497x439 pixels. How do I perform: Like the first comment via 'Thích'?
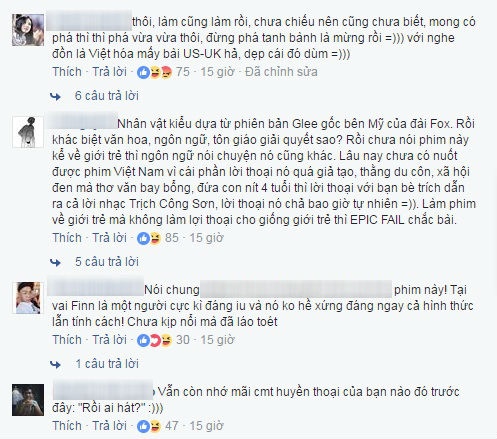[x=67, y=72]
